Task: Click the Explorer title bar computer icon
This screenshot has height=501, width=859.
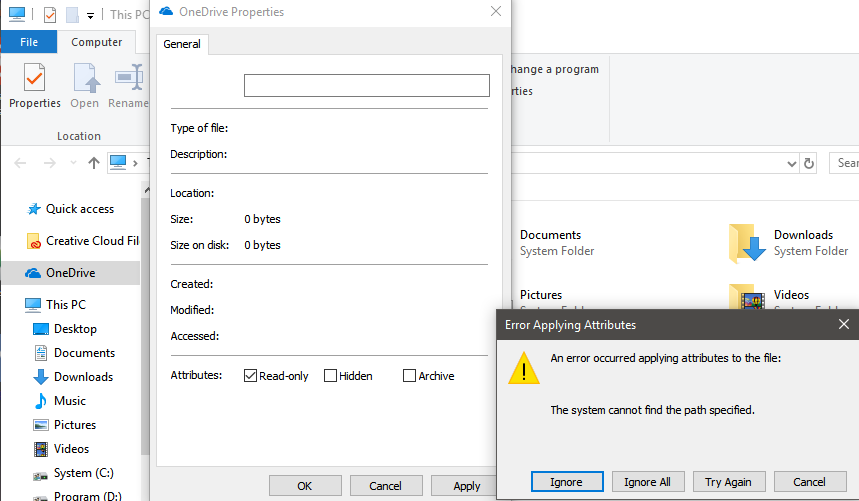Action: 16,14
